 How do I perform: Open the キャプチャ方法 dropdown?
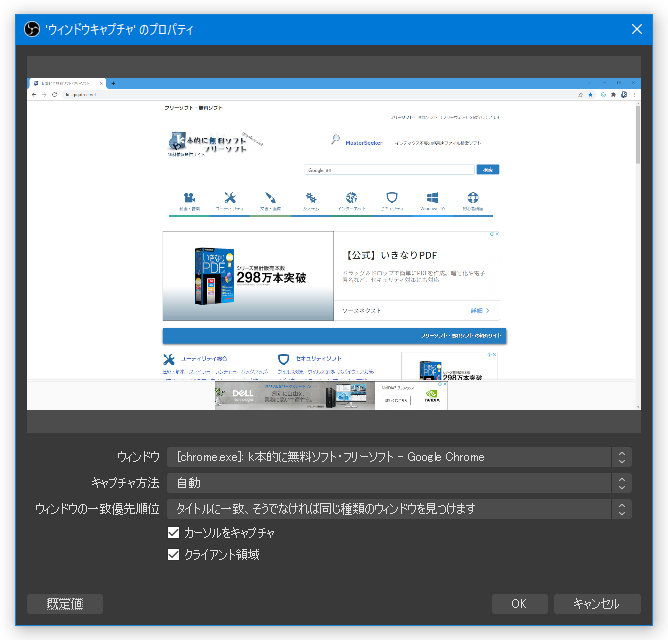point(399,483)
